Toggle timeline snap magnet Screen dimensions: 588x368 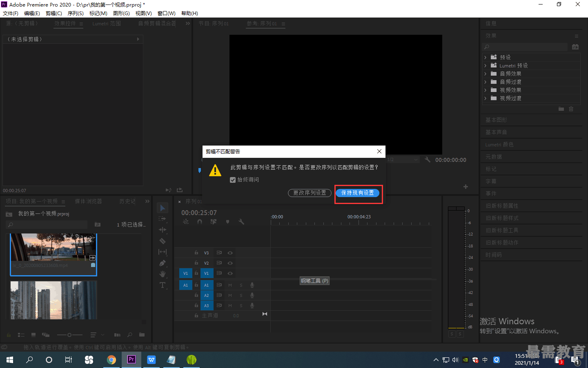click(200, 222)
